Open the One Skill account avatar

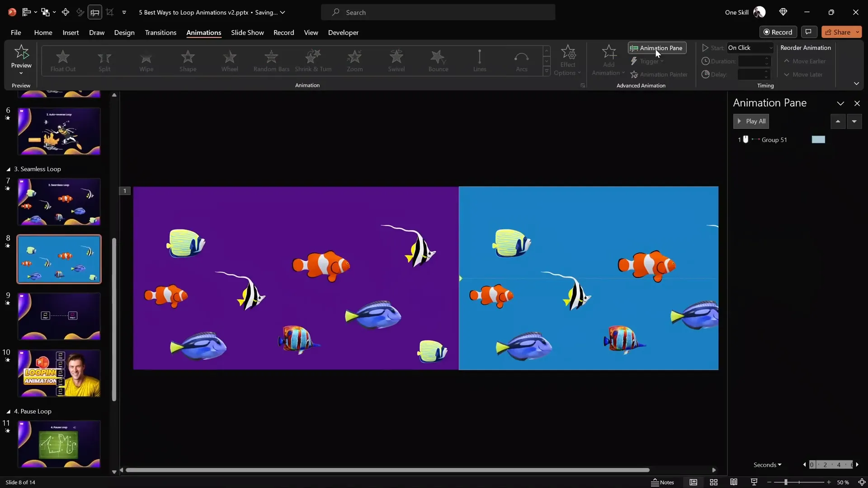[x=759, y=12]
